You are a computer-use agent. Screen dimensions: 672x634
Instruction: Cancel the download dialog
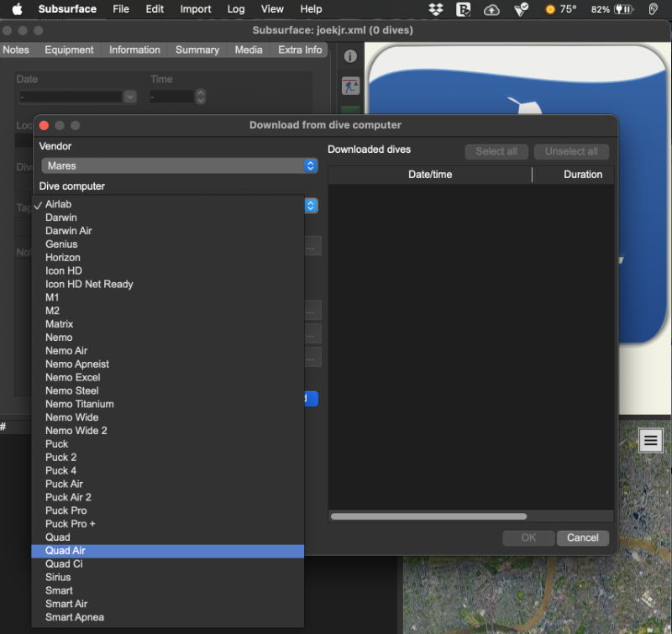[x=582, y=537]
